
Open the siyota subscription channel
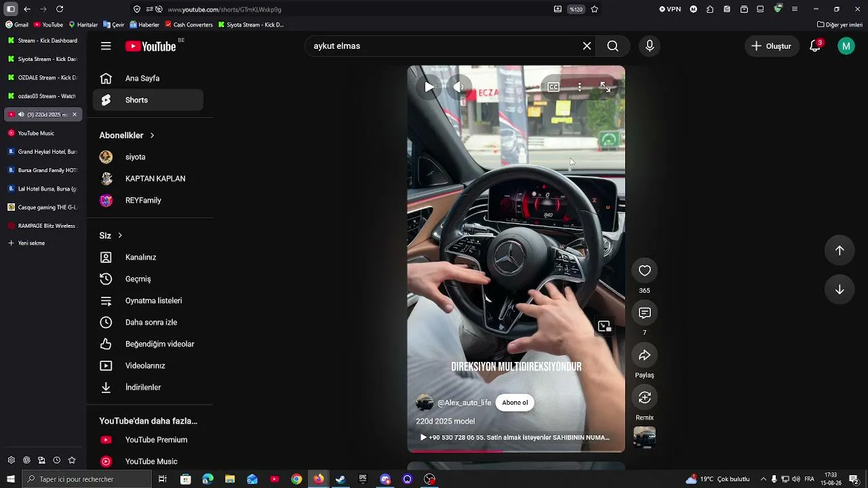click(x=148, y=157)
